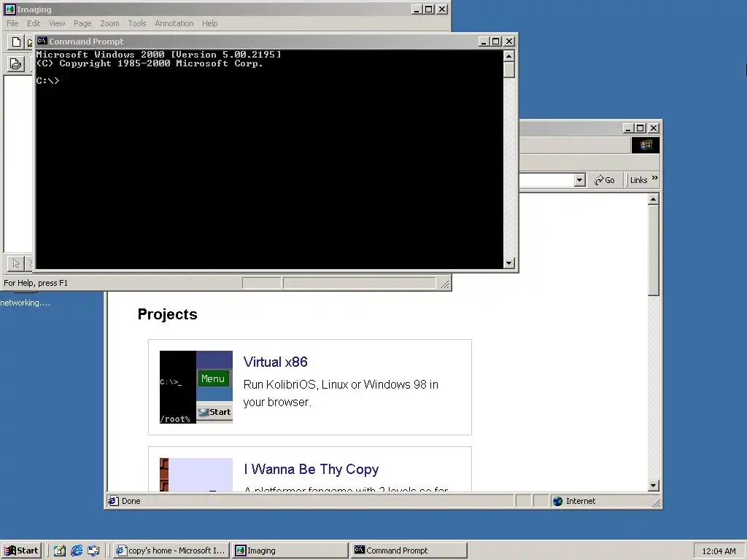This screenshot has width=747, height=560.
Task: Open the File menu in Imaging
Action: [12, 23]
